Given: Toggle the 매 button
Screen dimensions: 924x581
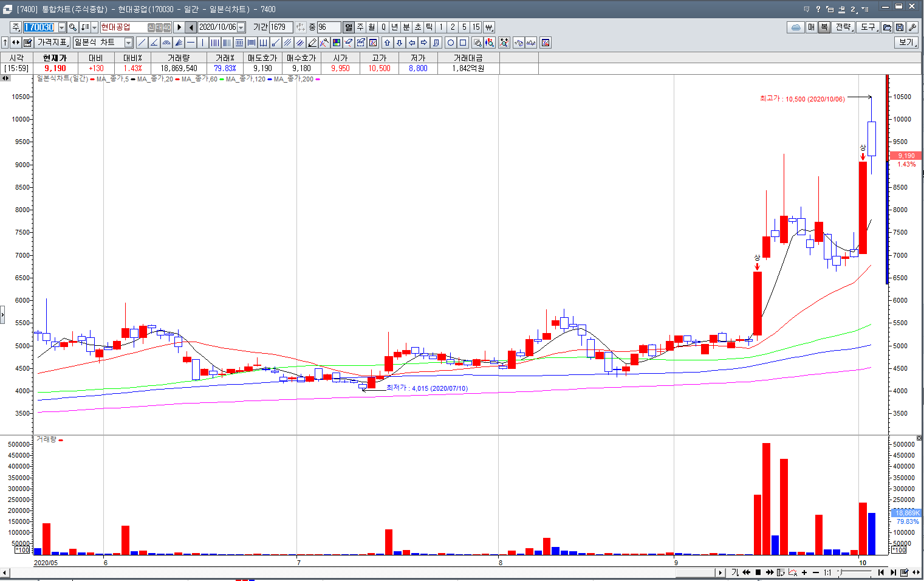Looking at the screenshot, I should click(811, 27).
